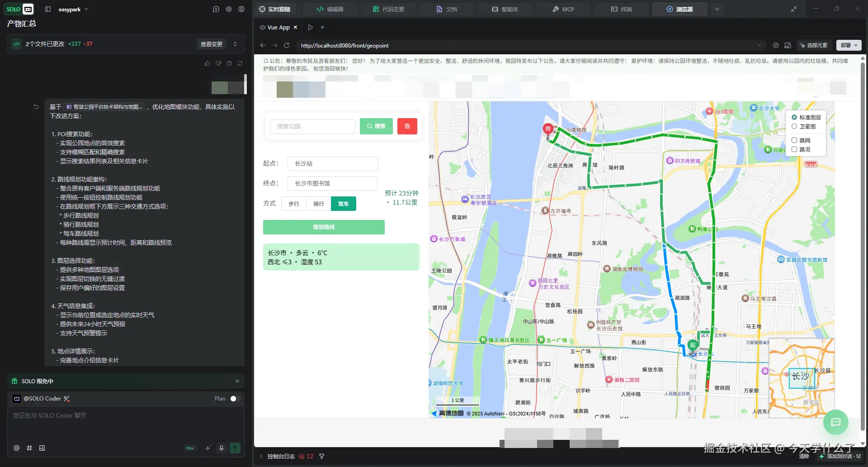Close the SOLO 限免中 banner
The image size is (868, 467).
click(x=237, y=381)
